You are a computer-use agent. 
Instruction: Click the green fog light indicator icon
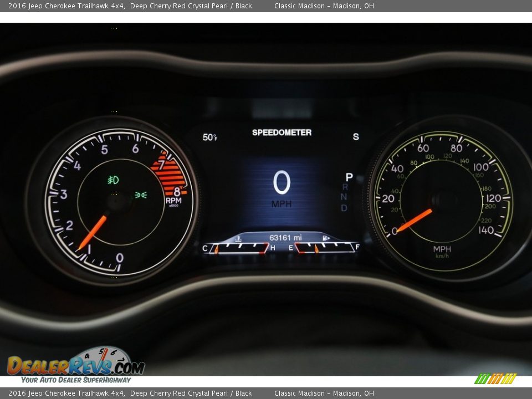(113, 180)
